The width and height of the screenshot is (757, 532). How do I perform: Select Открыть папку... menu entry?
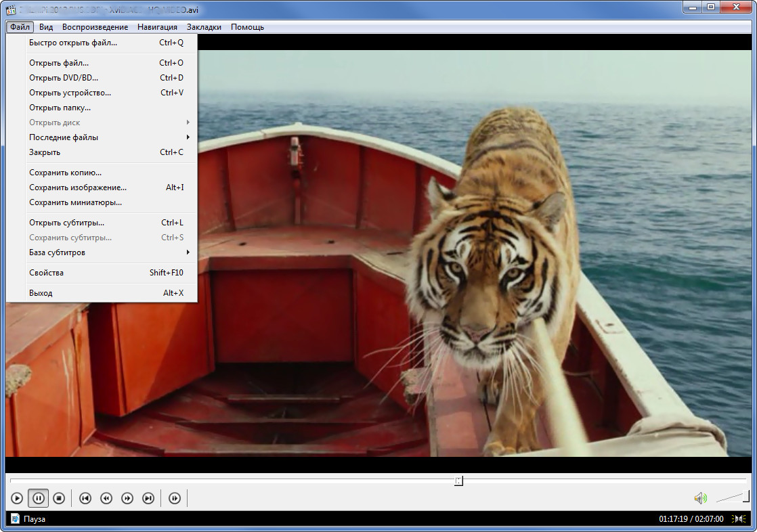pyautogui.click(x=102, y=108)
